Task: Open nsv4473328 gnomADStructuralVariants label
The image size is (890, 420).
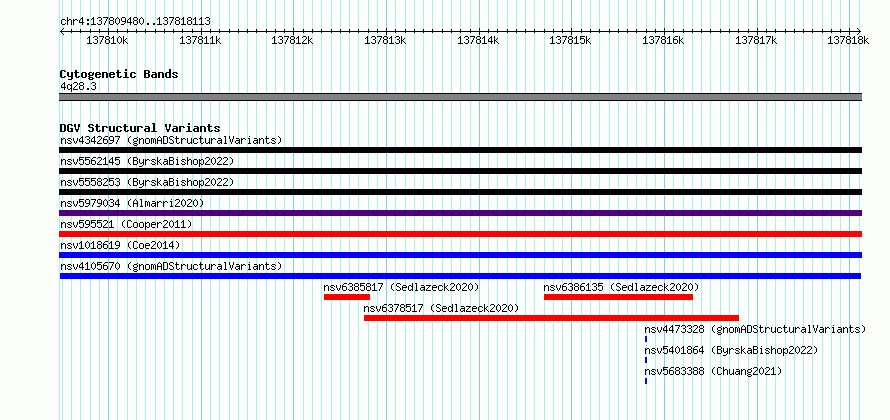Action: pos(755,329)
